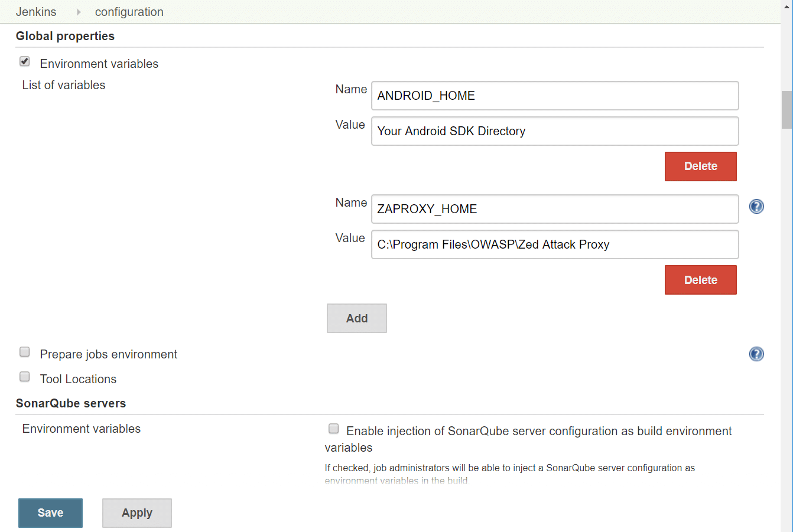Open help for the ZAPROXY_HOME variable
Viewport: 793px width, 532px height.
(x=756, y=207)
